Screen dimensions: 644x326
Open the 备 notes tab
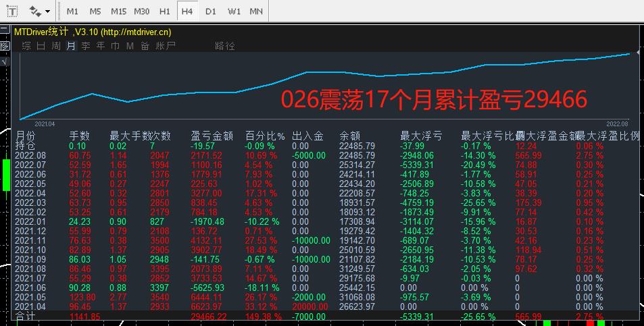(x=145, y=46)
